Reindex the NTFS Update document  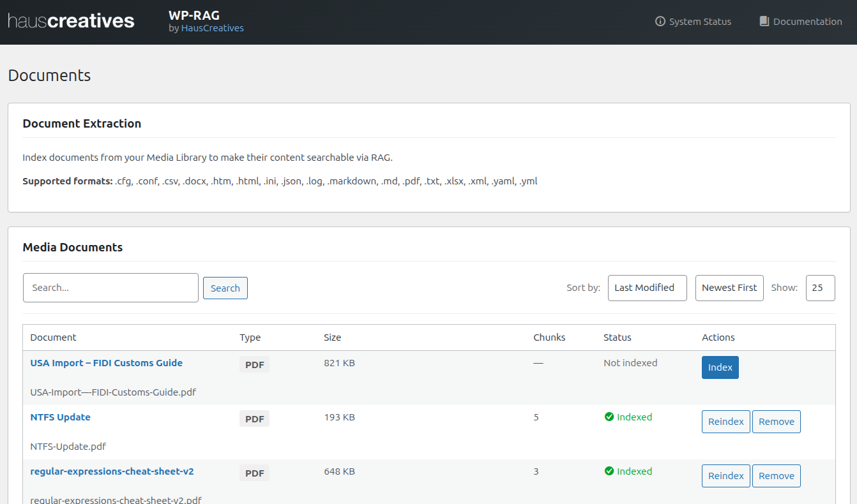[726, 422]
